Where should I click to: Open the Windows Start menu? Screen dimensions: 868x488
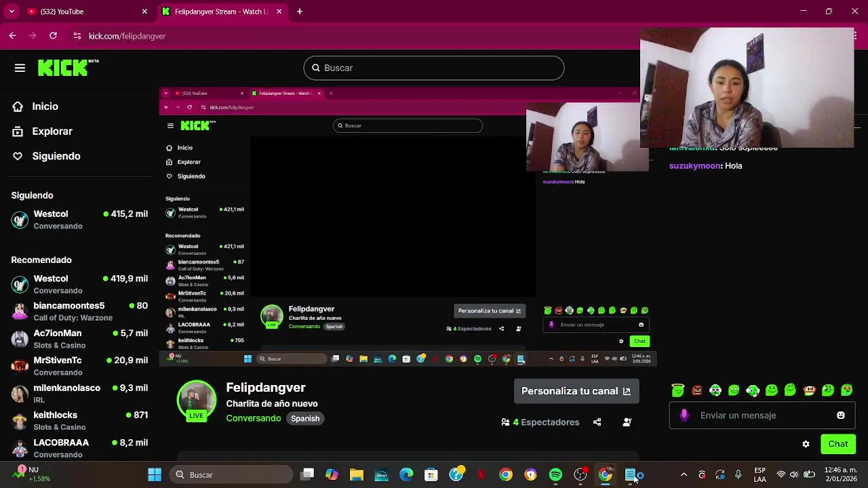click(x=155, y=474)
